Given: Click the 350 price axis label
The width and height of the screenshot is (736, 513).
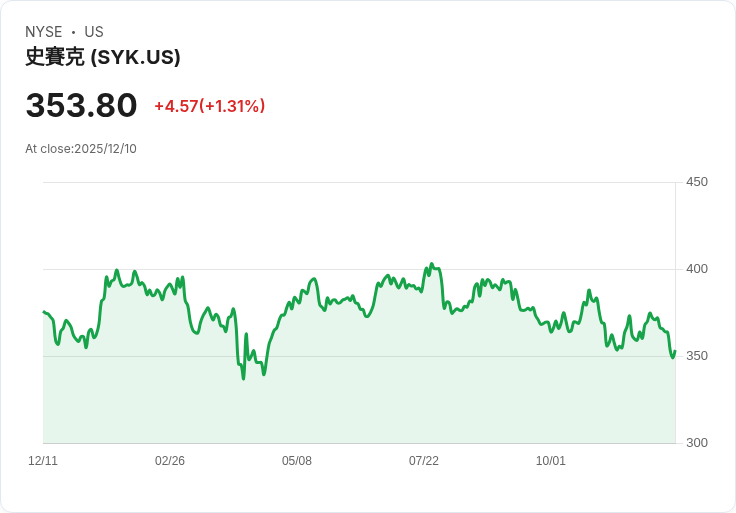Looking at the screenshot, I should tap(697, 356).
